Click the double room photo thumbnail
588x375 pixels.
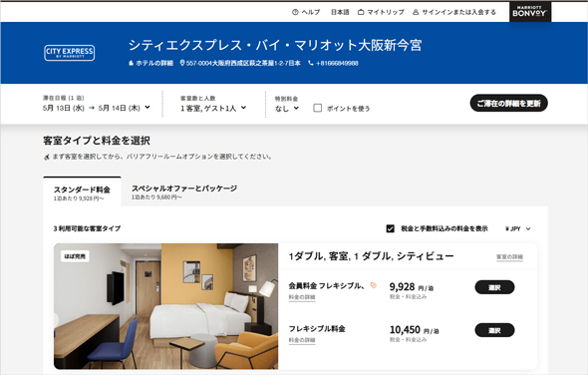165,306
